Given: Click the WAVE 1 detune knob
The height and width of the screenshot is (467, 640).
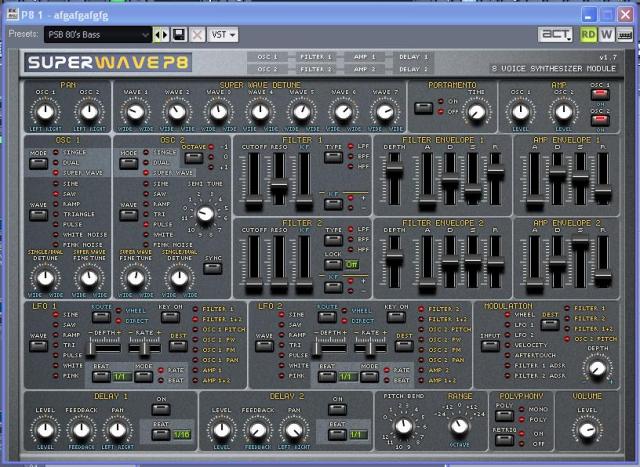Looking at the screenshot, I should click(136, 112).
